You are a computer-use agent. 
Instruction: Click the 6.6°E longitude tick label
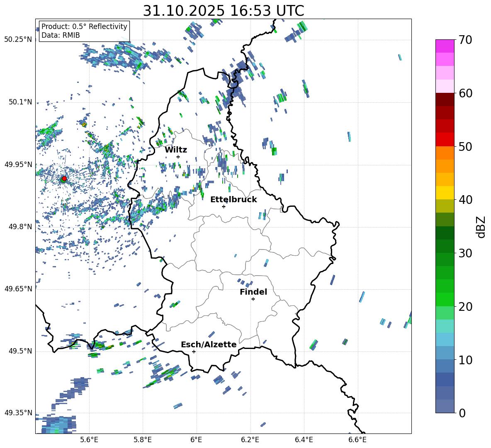357,439
